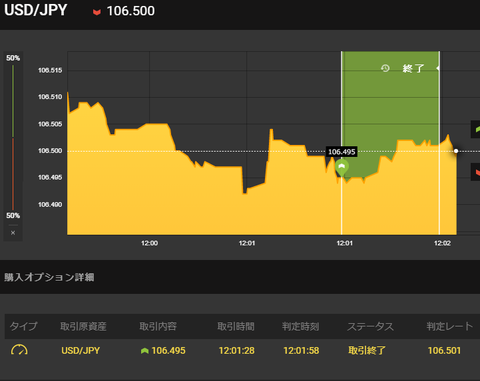Click the judgment rate 106.501

coord(444,351)
